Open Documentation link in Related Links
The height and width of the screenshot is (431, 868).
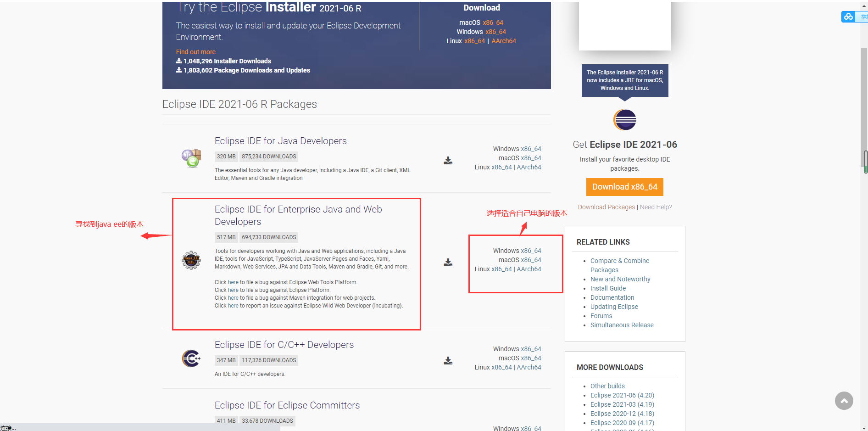point(612,297)
